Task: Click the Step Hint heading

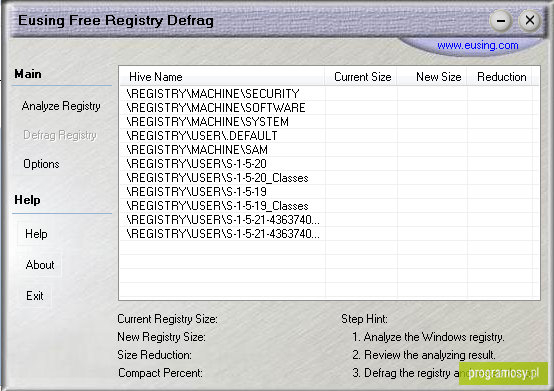Action: (x=364, y=319)
